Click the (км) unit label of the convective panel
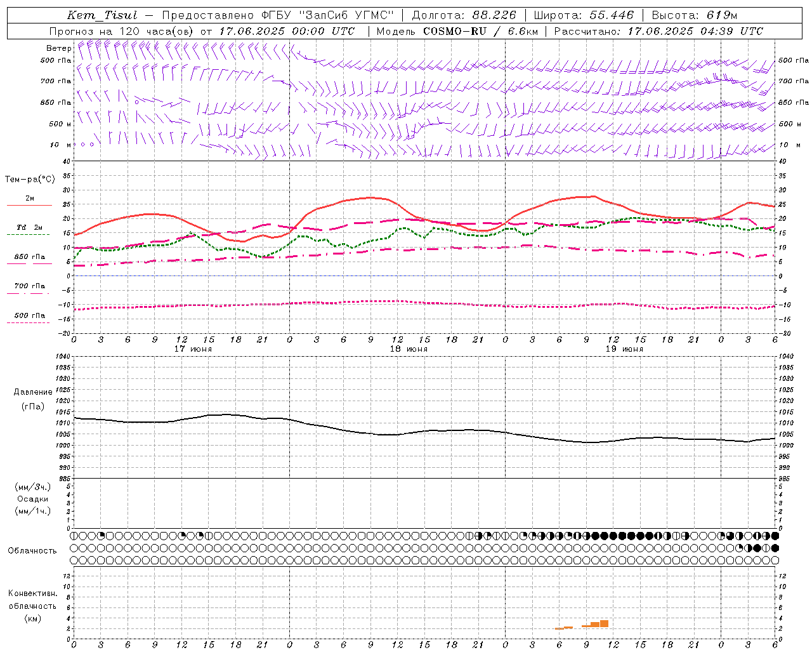This screenshot has height=650, width=812. [x=32, y=618]
